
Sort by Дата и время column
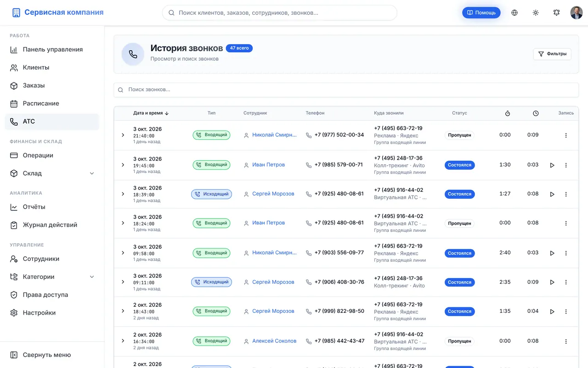151,113
